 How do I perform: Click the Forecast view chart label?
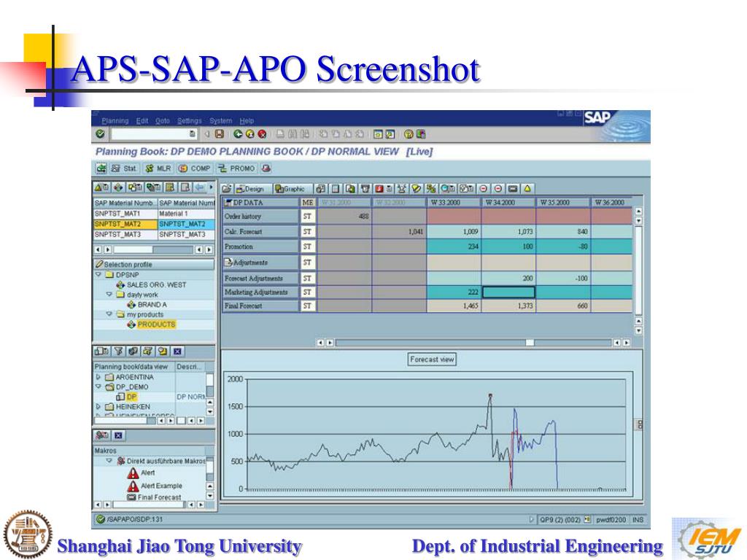432,359
